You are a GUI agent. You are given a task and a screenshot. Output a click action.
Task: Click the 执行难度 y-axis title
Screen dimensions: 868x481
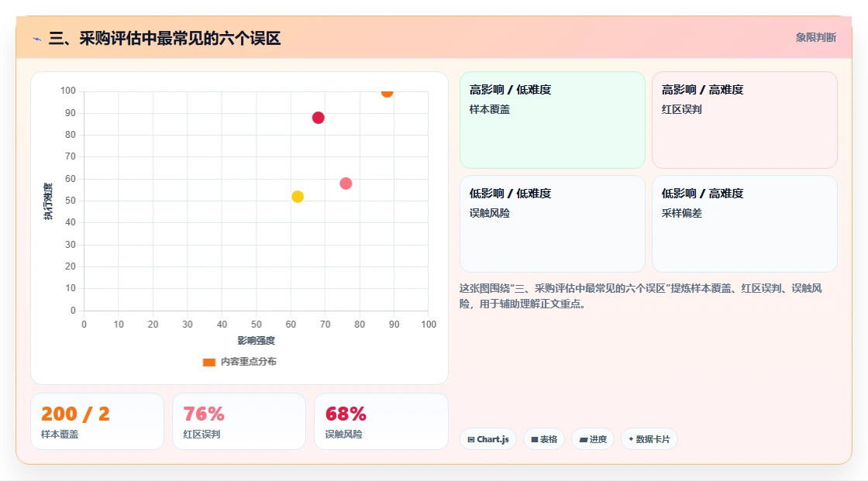tap(48, 201)
